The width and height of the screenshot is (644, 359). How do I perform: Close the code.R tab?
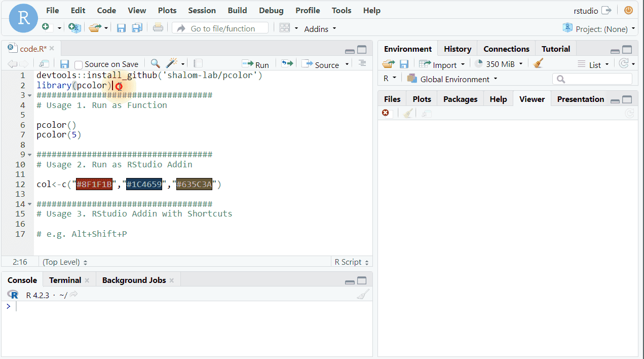(x=52, y=49)
